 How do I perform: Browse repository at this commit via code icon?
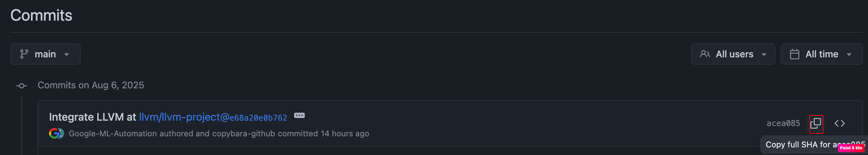tap(839, 124)
